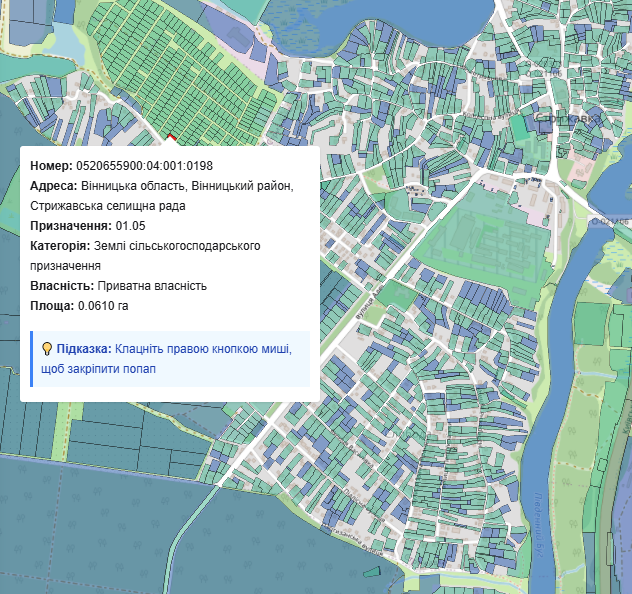The height and width of the screenshot is (594, 632).
Task: Select the Призначення value 01.05
Action: pyautogui.click(x=130, y=226)
